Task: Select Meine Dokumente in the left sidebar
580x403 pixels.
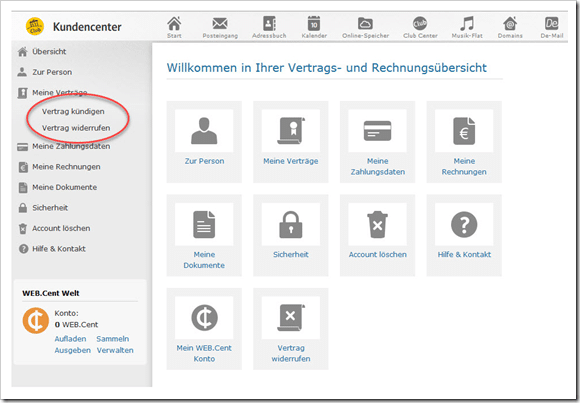Action: pos(64,187)
